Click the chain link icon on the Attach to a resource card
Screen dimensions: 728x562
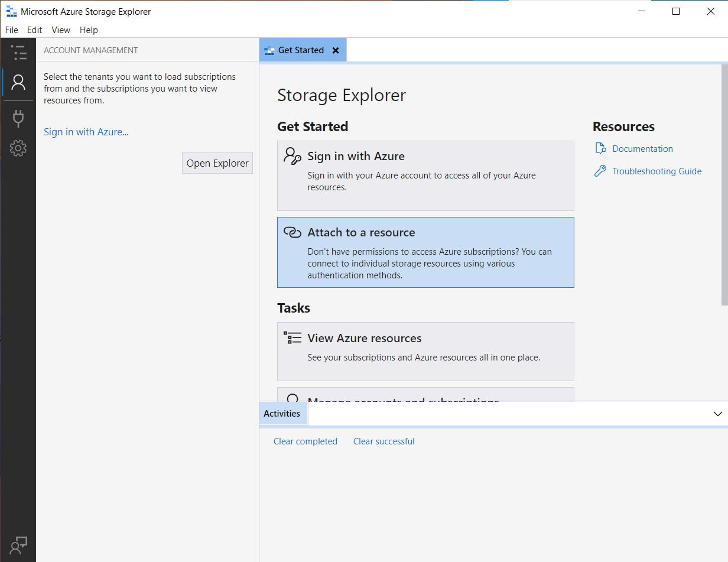[292, 232]
